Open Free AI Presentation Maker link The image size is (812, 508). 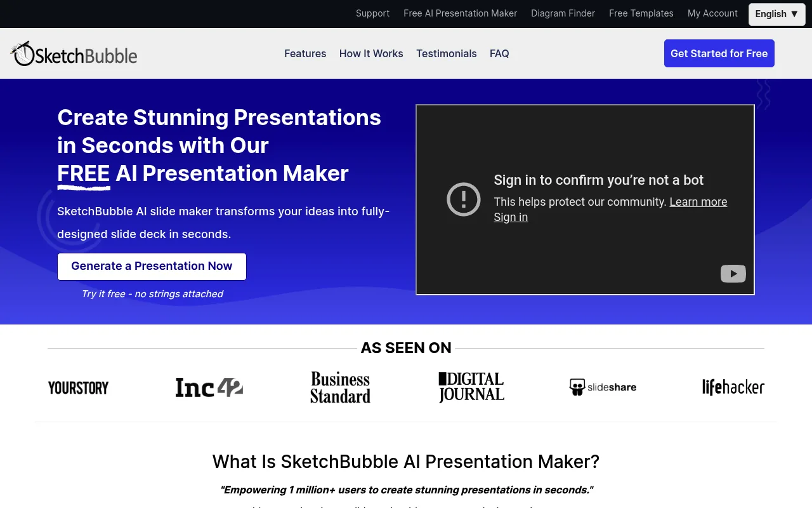[461, 13]
